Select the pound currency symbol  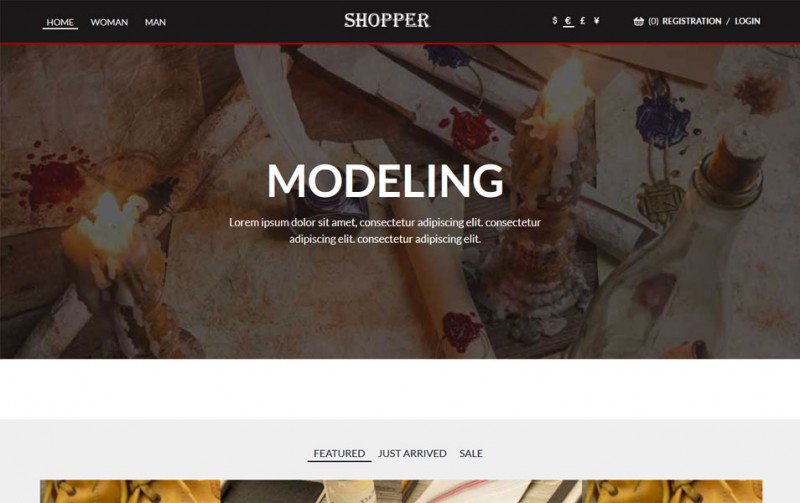(583, 21)
